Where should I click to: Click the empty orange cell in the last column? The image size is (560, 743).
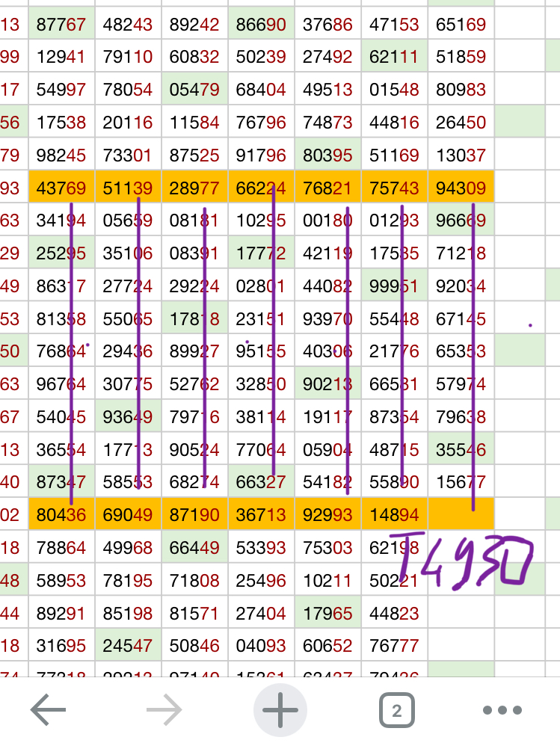point(461,514)
